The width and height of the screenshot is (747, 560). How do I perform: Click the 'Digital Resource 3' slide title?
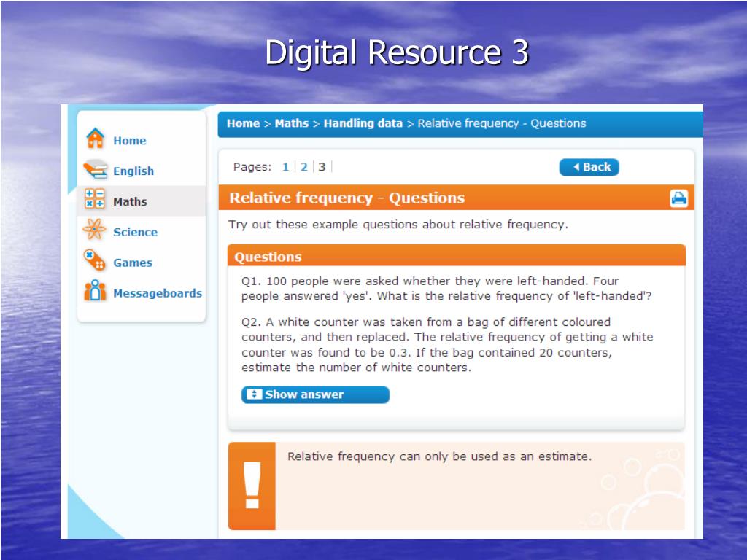point(396,52)
